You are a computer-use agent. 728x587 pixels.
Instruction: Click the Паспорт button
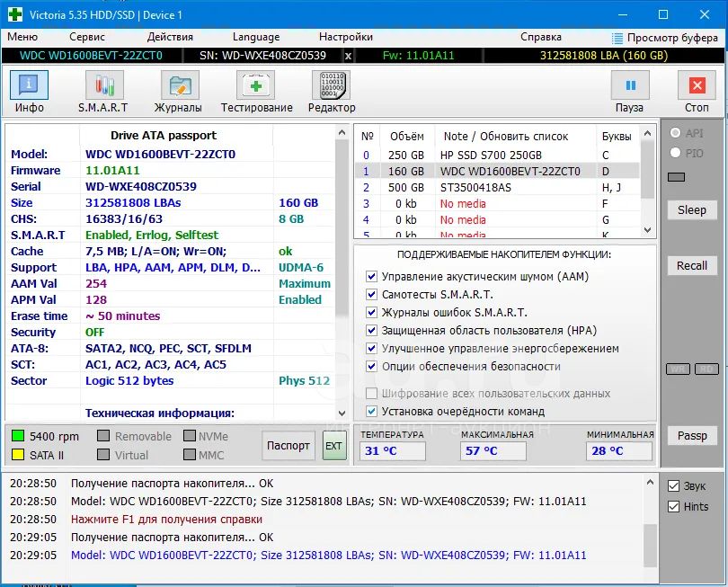(289, 445)
